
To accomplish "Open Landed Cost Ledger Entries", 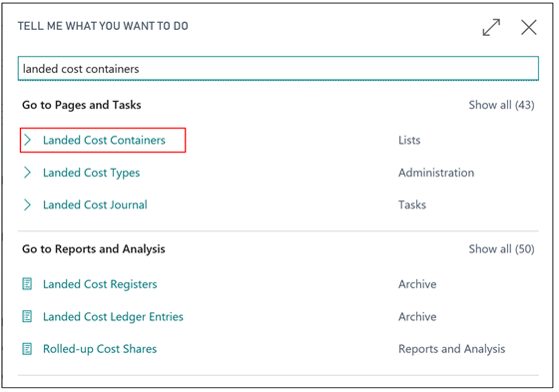I will [x=113, y=317].
